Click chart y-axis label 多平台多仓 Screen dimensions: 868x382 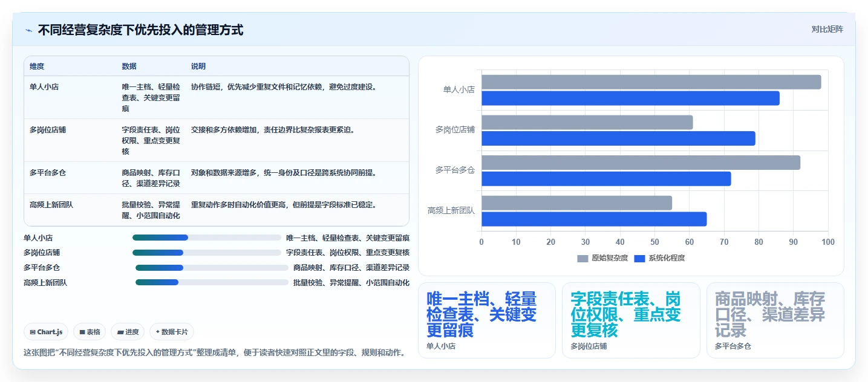455,170
